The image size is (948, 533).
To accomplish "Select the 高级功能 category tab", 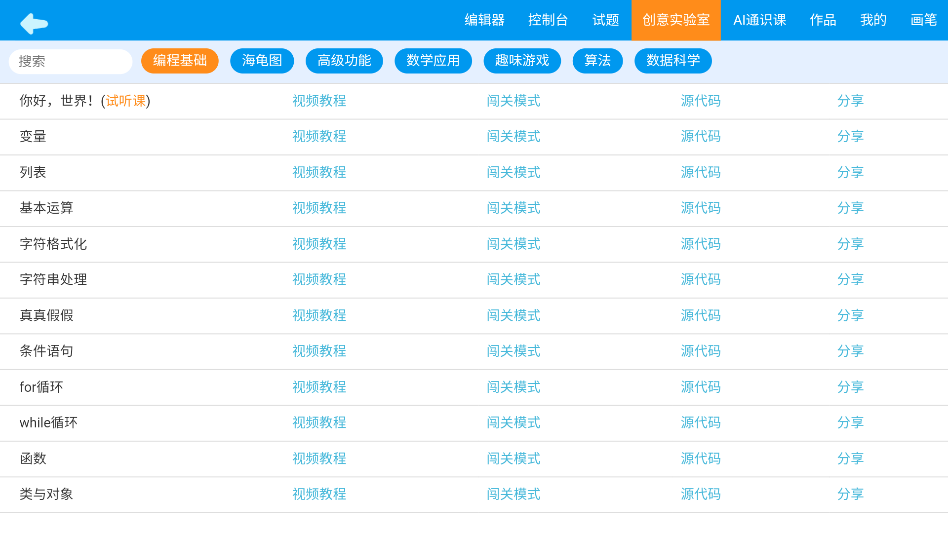I will (x=344, y=61).
